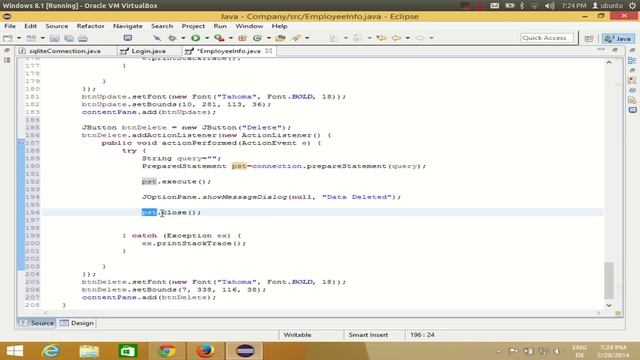Click the Open Perspective icon
This screenshot has height=360, width=640.
(x=589, y=38)
